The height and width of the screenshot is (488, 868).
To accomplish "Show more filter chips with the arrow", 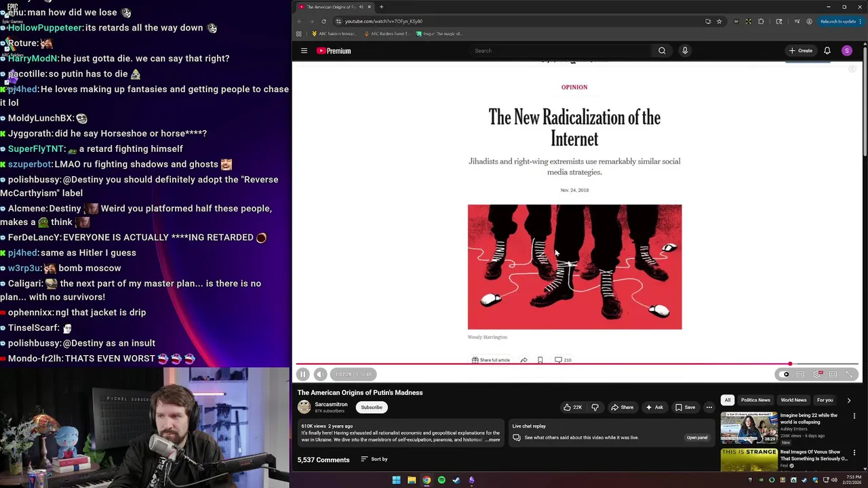I will 849,400.
